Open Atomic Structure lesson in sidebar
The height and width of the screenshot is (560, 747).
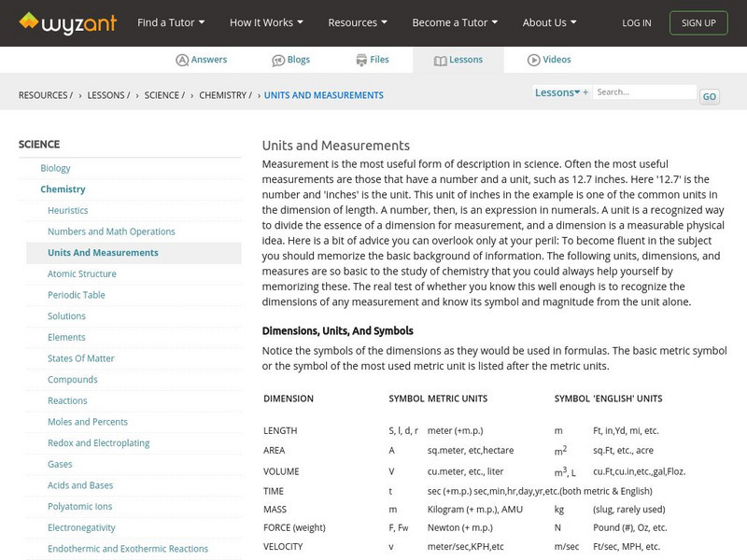click(82, 274)
